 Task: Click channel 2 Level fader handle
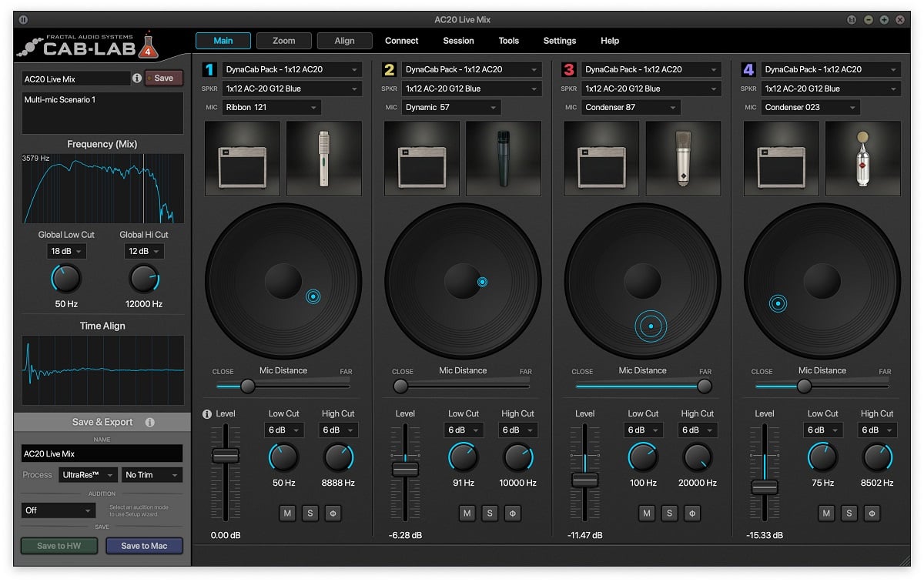pyautogui.click(x=405, y=469)
